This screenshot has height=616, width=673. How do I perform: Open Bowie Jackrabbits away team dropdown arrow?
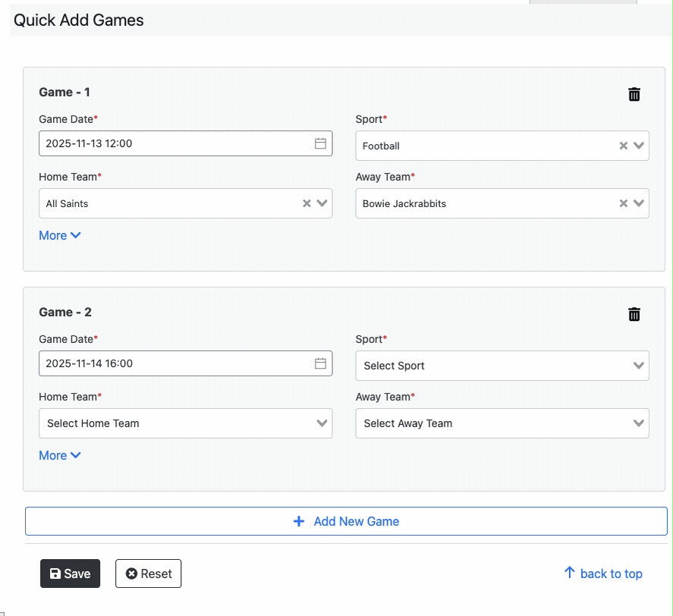[x=639, y=203]
